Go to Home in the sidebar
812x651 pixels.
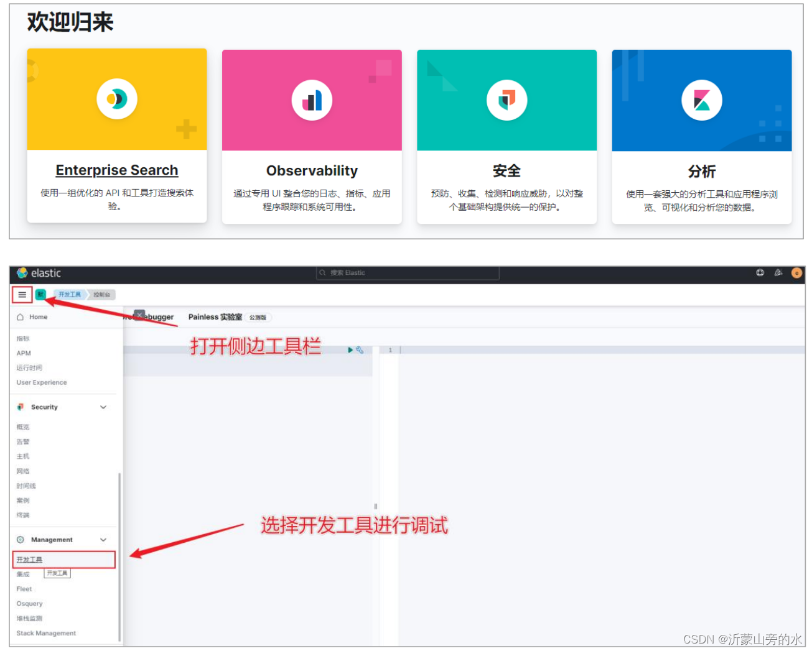pos(39,317)
